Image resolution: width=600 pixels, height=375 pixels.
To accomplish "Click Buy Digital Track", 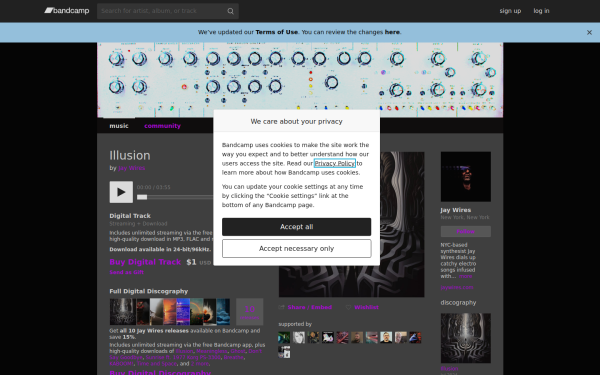I will pos(145,262).
